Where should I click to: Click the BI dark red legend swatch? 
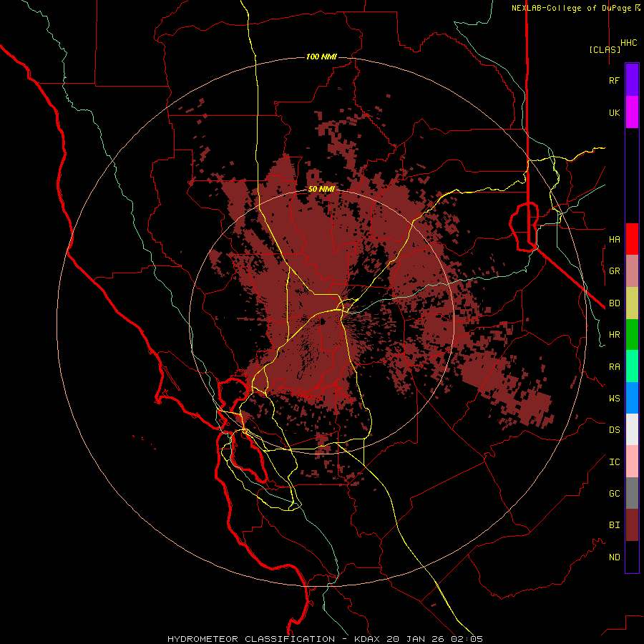point(632,525)
